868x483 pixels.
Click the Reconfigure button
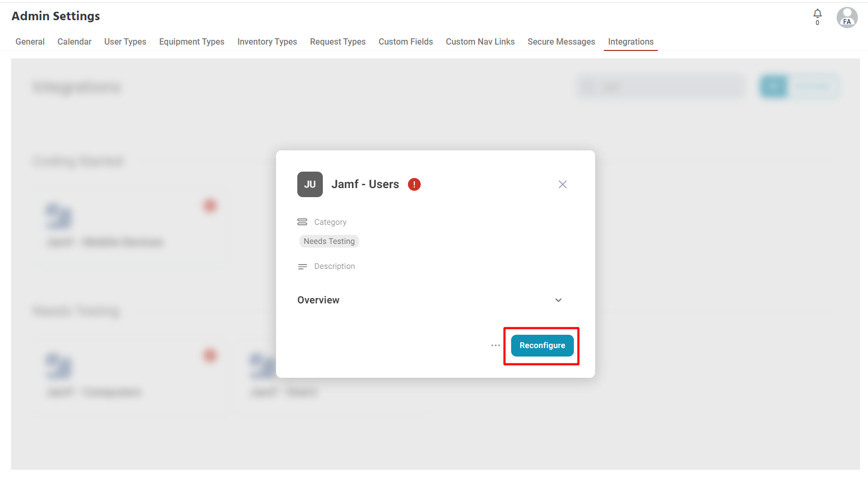point(542,345)
